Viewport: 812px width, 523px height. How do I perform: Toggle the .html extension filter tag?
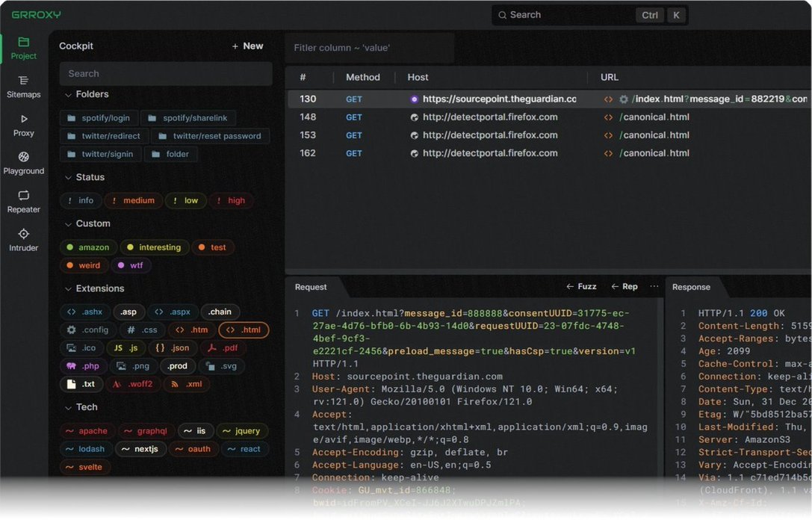point(244,330)
